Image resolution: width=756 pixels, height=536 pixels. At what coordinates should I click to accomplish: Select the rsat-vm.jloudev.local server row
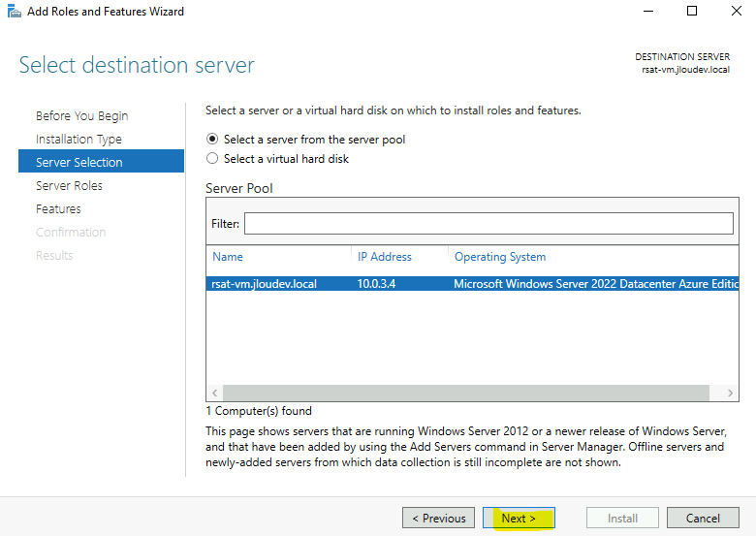(473, 283)
